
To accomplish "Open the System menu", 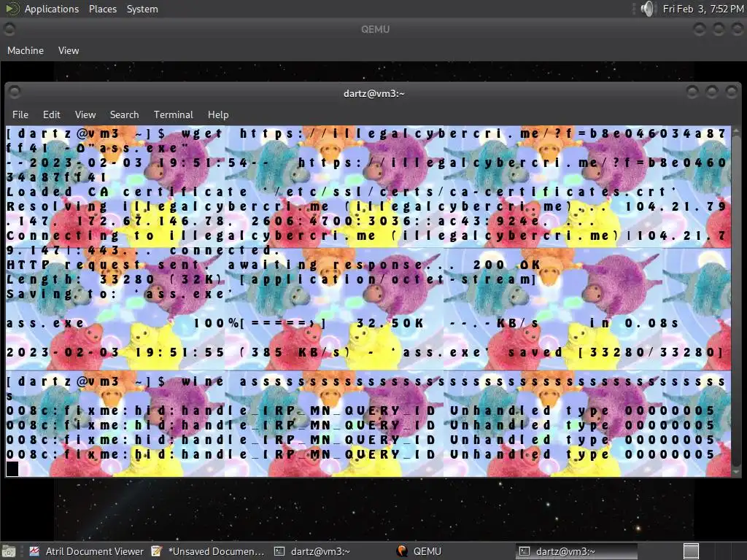I will (x=142, y=9).
